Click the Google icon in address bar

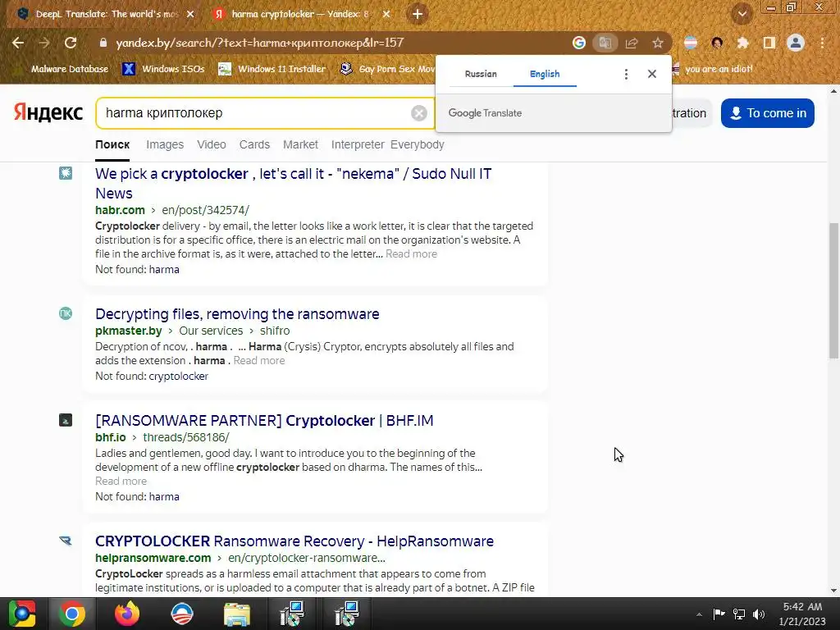(578, 43)
